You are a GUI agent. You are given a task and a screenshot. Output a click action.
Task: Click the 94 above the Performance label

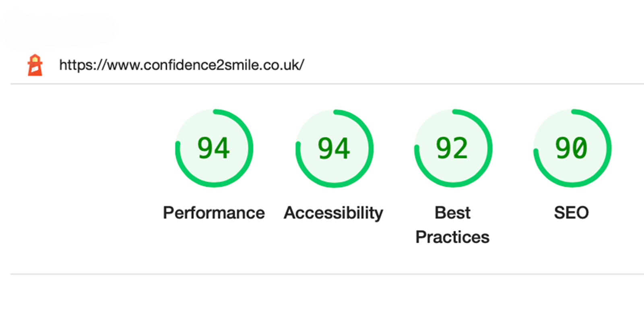pos(214,148)
